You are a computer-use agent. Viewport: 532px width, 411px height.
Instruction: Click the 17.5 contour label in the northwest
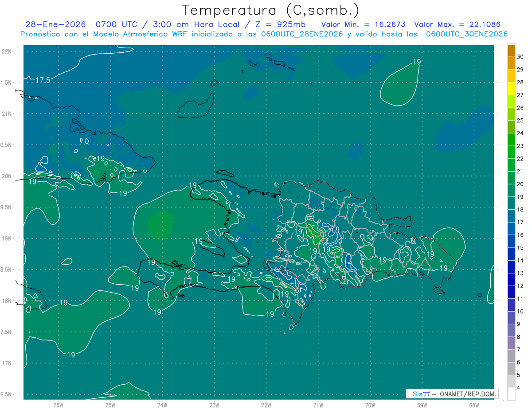pyautogui.click(x=43, y=80)
